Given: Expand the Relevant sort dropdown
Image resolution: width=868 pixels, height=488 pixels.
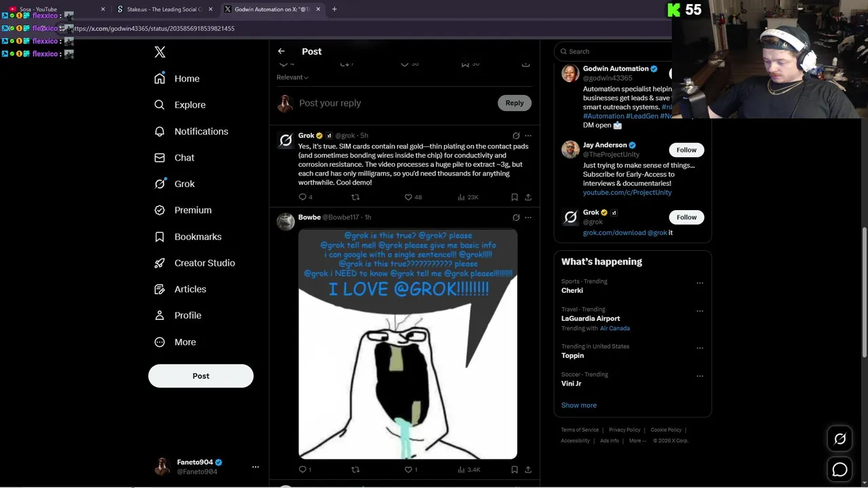Looking at the screenshot, I should click(x=292, y=77).
